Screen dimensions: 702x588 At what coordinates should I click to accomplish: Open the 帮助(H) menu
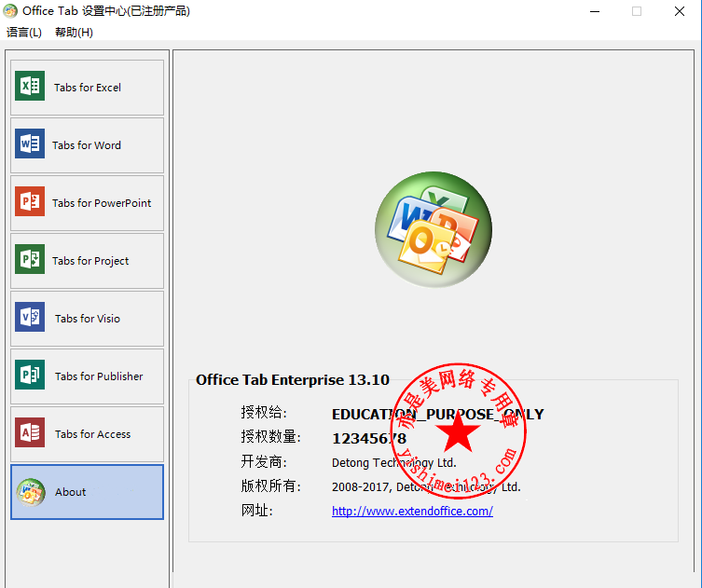click(x=74, y=33)
